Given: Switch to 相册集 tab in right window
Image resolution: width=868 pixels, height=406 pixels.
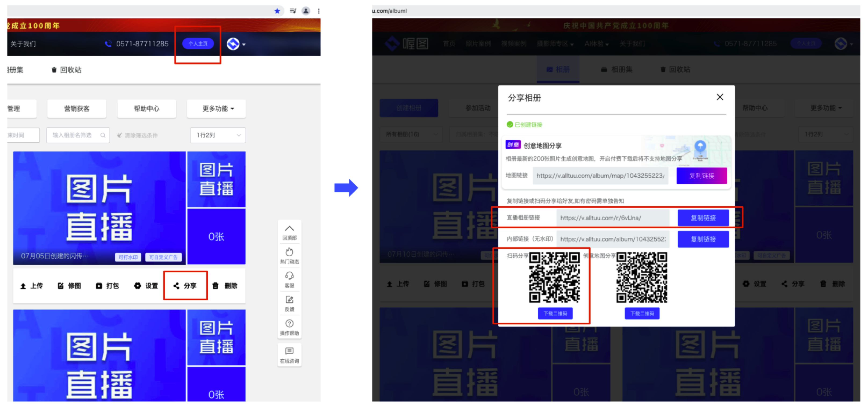Looking at the screenshot, I should click(x=617, y=69).
